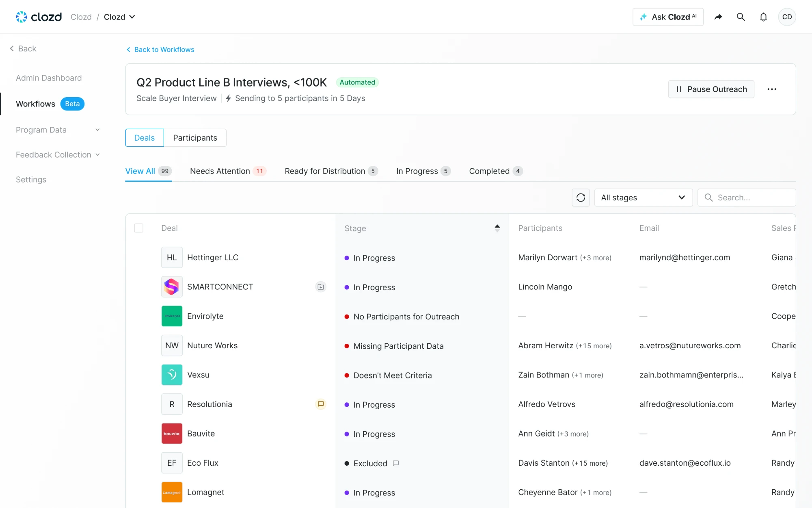Click the NW Nuture Works avatar
This screenshot has width=812, height=508.
[172, 345]
